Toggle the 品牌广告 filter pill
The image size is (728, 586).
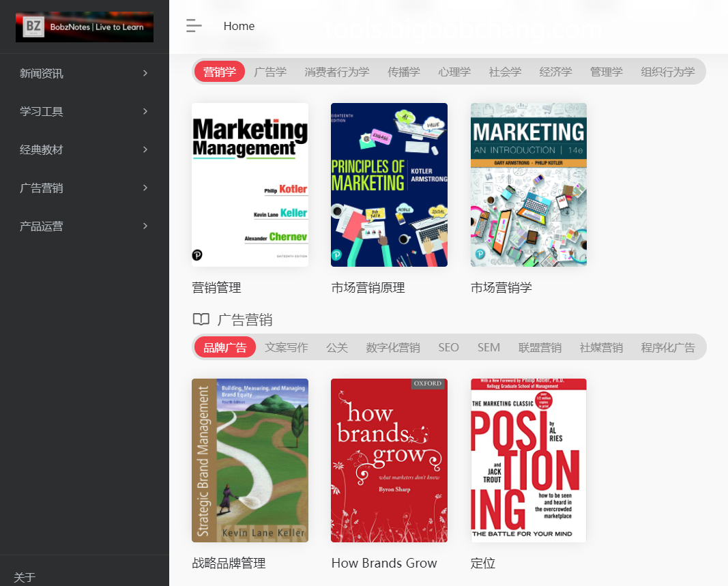pos(224,347)
